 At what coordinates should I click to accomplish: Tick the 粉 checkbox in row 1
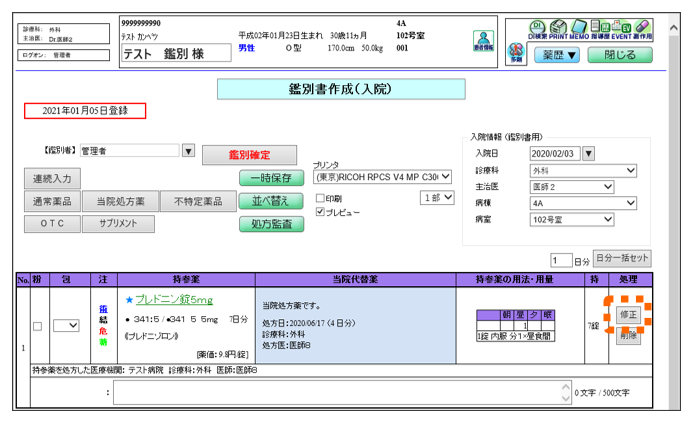[x=37, y=326]
